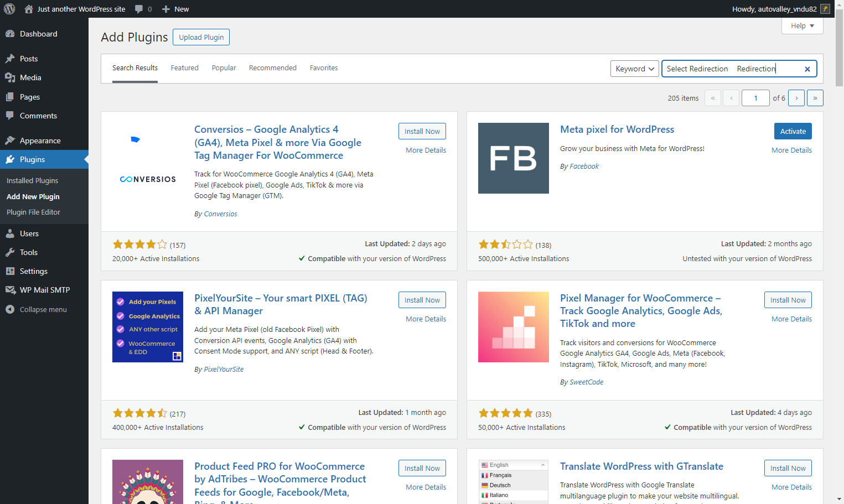This screenshot has height=504, width=844.
Task: Expand the Help panel
Action: coord(802,25)
